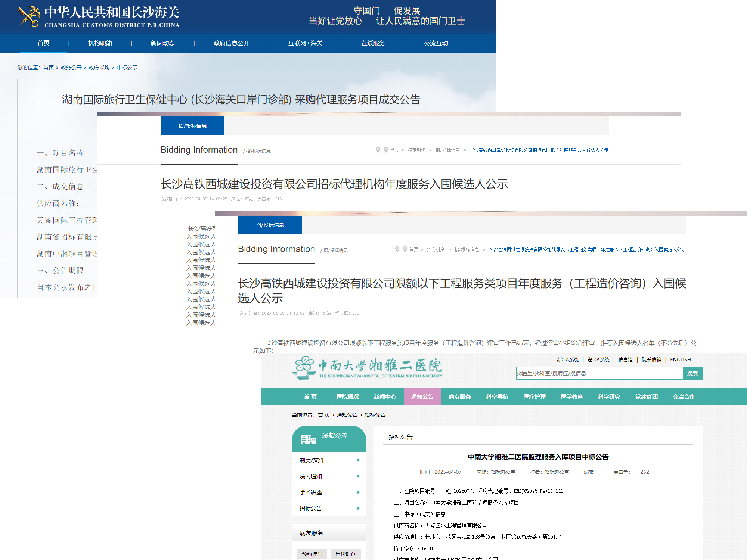Open 交流合作 in hospital navigation bar
The image size is (747, 560).
pyautogui.click(x=684, y=396)
